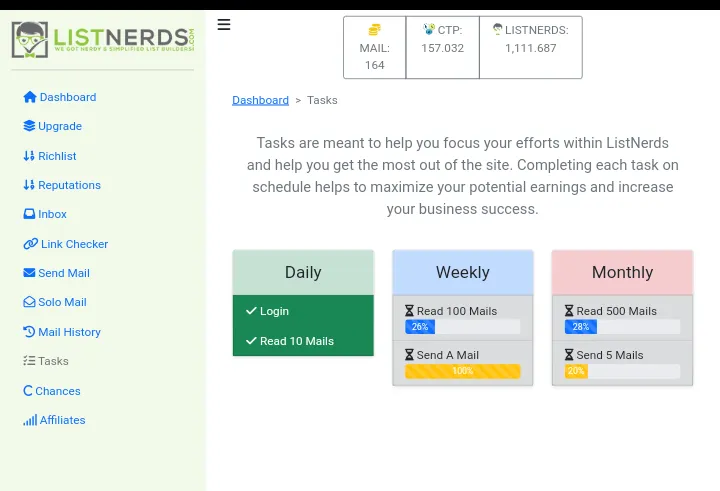Click the Read 500 Mails hourglass icon
The width and height of the screenshot is (720, 491).
(569, 311)
